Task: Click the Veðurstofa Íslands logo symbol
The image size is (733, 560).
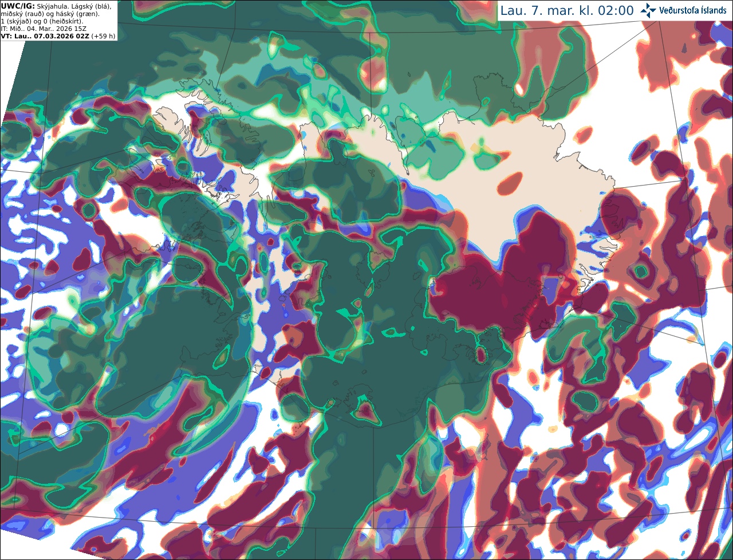Action: click(x=648, y=10)
